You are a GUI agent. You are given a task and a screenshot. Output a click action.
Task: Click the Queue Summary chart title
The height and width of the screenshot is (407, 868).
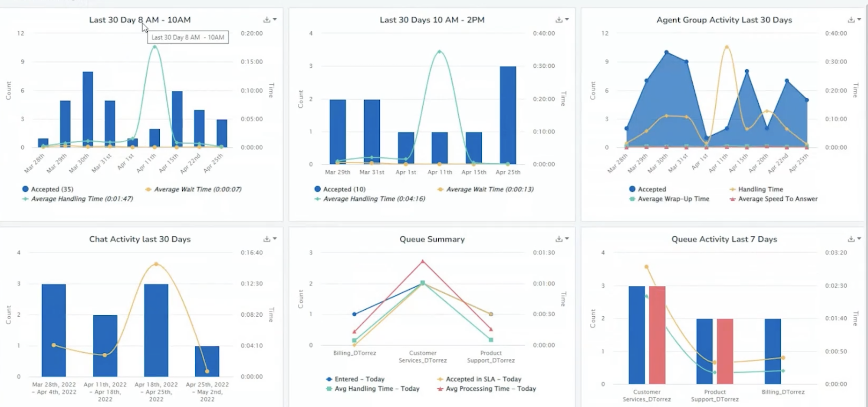(x=432, y=239)
